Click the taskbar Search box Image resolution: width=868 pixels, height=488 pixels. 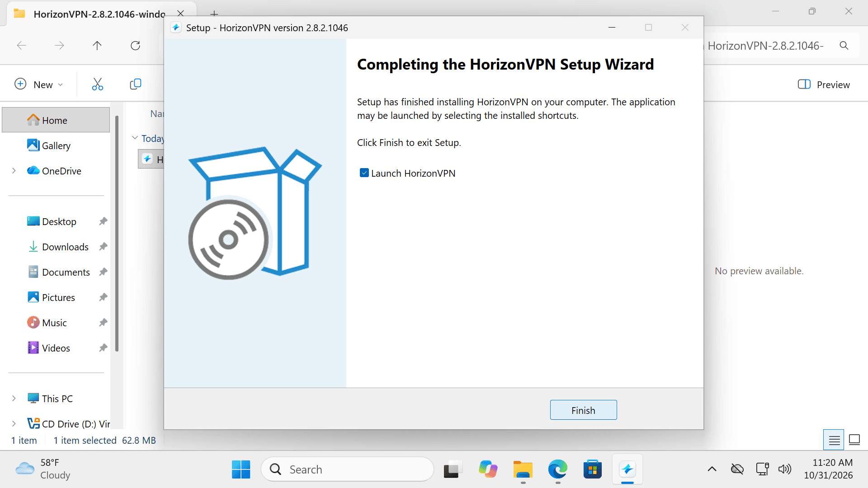pyautogui.click(x=347, y=469)
